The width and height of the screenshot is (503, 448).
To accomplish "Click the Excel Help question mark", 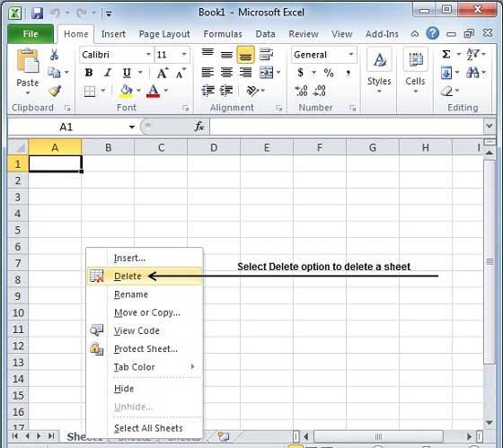I will [432, 33].
